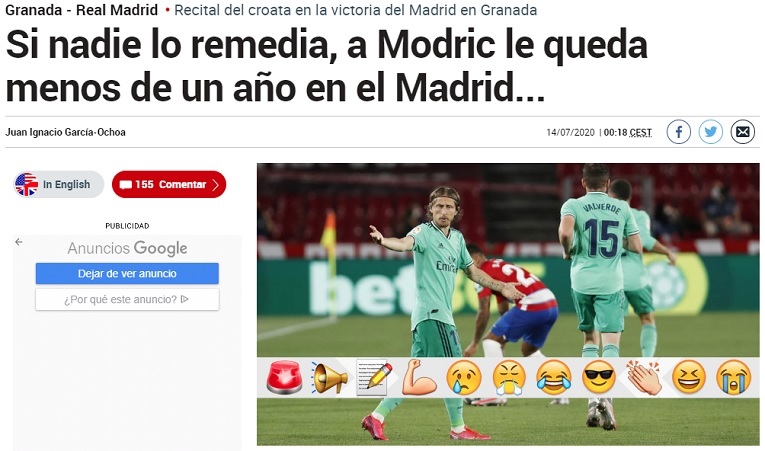Go back using the ad panel arrow

19,242
